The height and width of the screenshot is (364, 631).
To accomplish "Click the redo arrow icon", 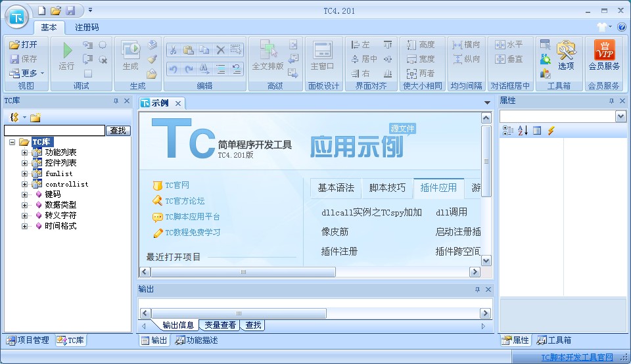I will 189,69.
